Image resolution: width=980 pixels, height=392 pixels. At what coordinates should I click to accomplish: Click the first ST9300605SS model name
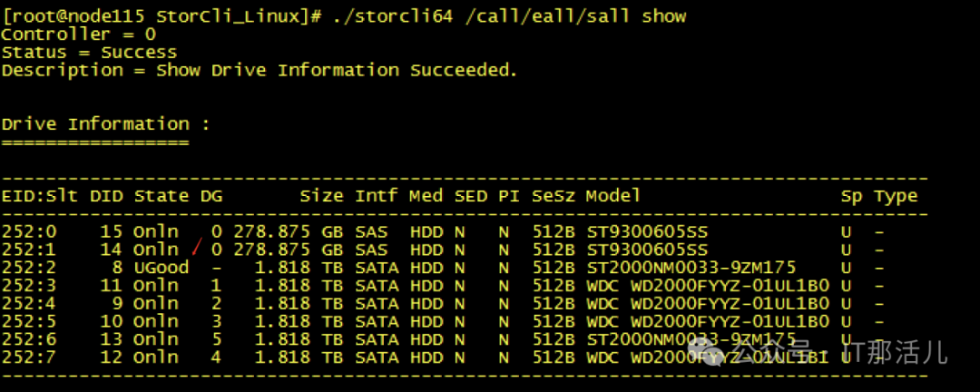click(x=647, y=231)
